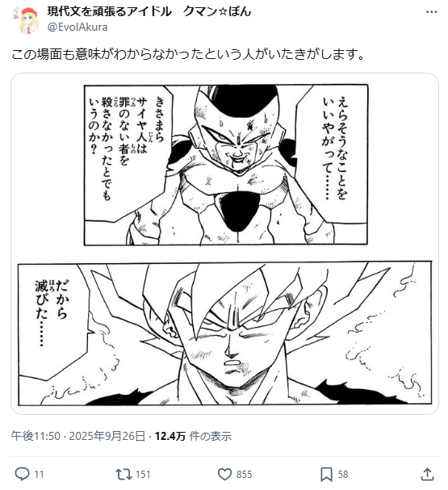
Task: Open the three-dot more options menu
Action: [x=431, y=12]
